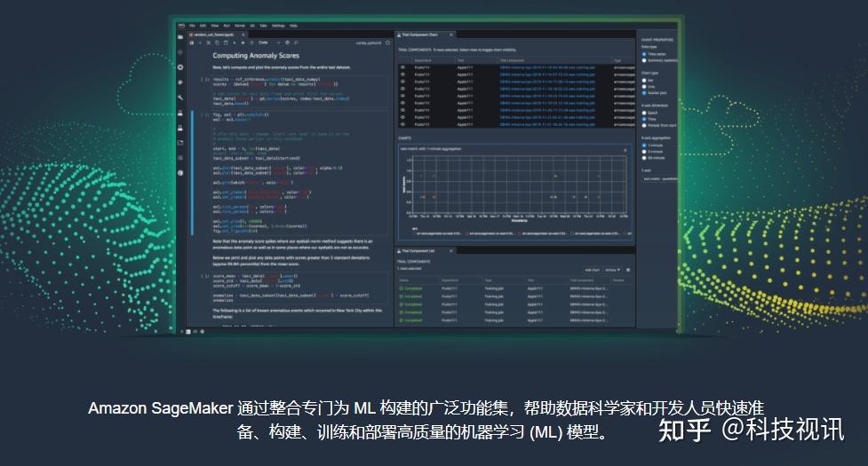Toggle eye icon on the bottommost trial component row

pyautogui.click(x=402, y=125)
